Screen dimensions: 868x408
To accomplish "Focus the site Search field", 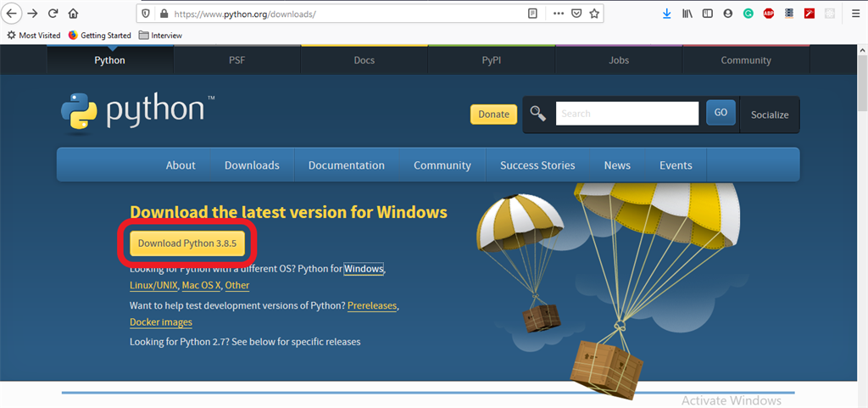I will pyautogui.click(x=627, y=114).
